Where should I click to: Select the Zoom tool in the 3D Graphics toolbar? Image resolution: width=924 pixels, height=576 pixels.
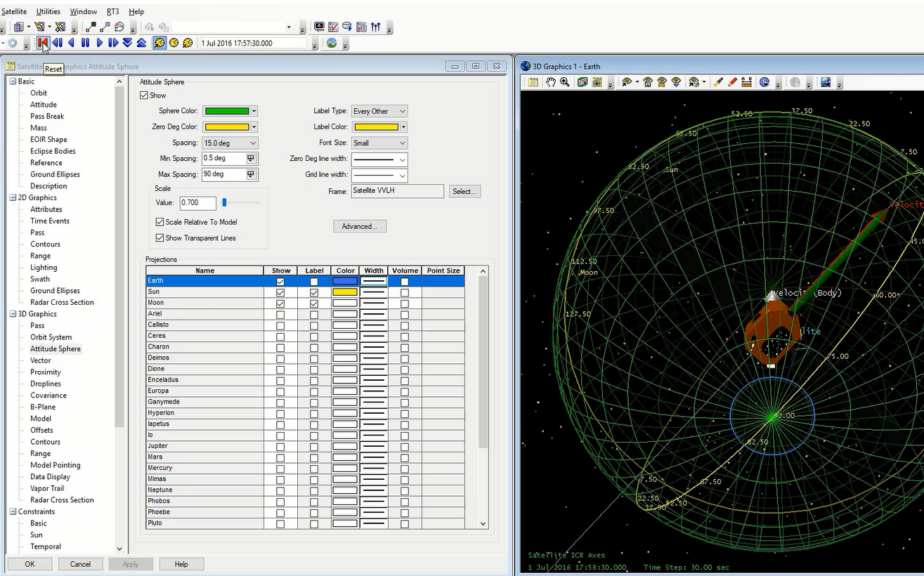565,82
